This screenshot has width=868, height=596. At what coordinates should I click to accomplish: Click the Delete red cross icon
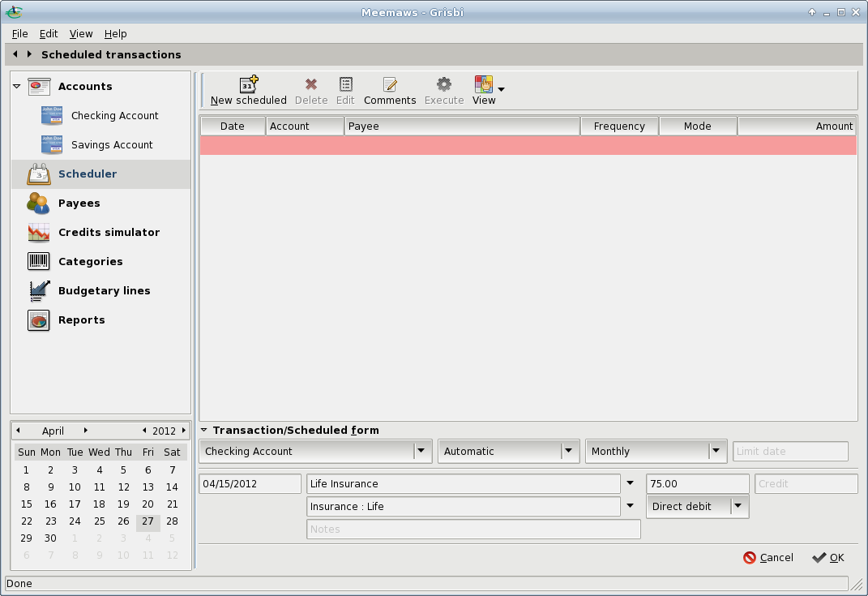coord(311,84)
